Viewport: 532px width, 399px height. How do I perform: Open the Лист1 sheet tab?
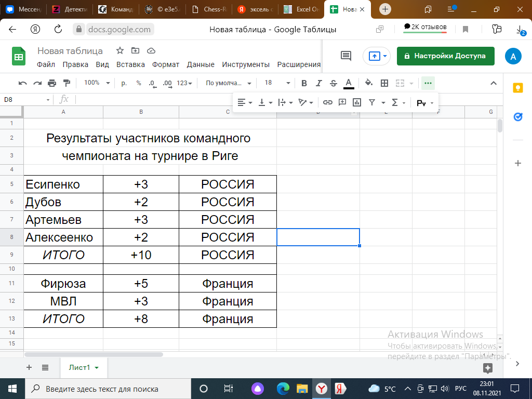(x=84, y=367)
